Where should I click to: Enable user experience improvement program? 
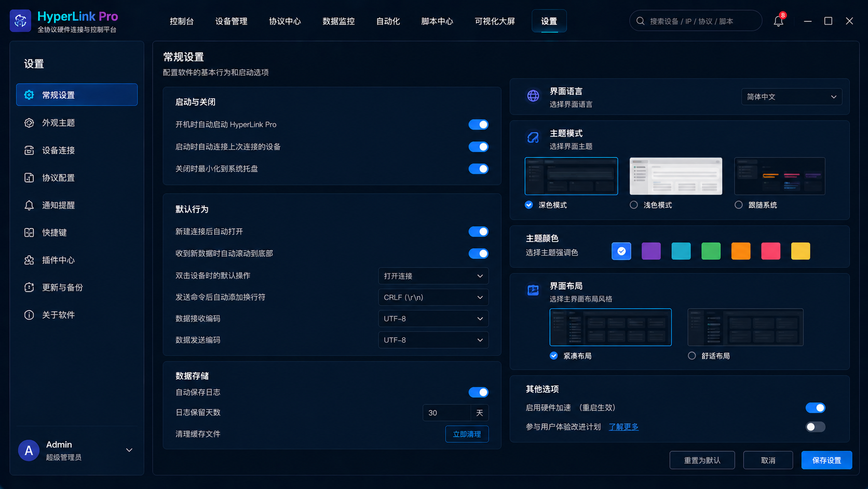pyautogui.click(x=815, y=427)
